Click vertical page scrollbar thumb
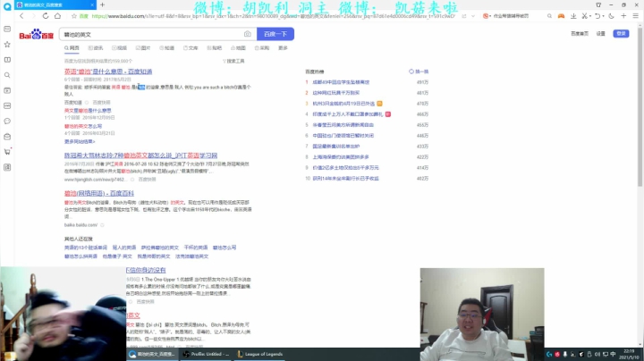This screenshot has height=361, width=644. 640,106
